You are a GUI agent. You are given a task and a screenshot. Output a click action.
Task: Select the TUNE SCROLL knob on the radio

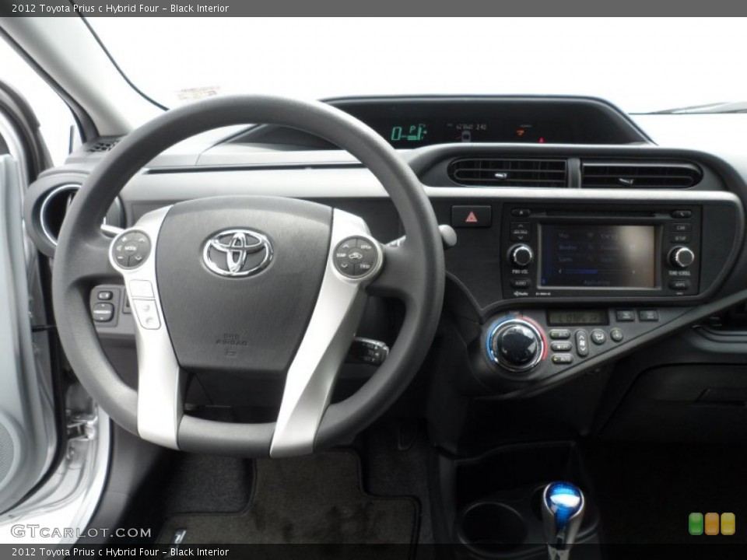tap(682, 257)
